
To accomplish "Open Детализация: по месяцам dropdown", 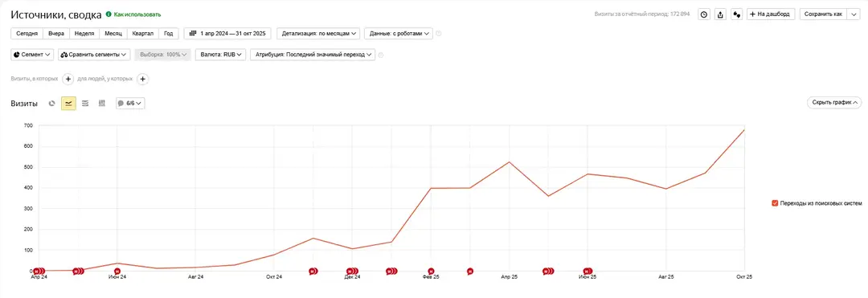I will [x=317, y=34].
